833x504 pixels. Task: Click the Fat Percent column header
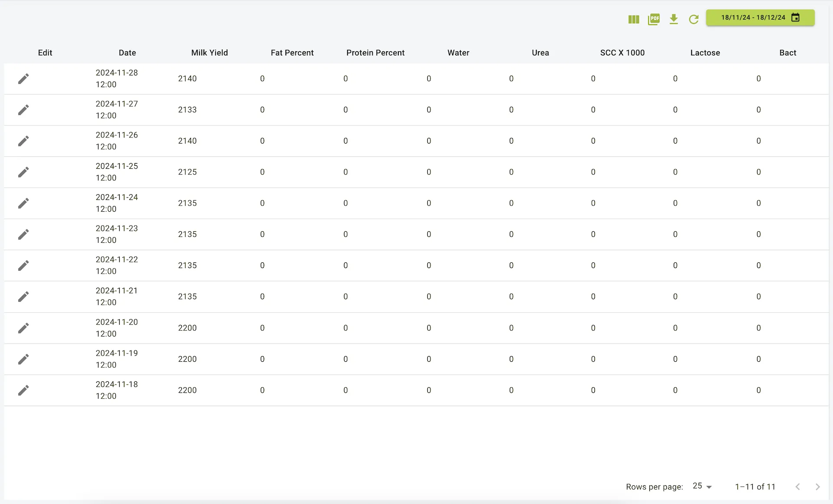(292, 52)
